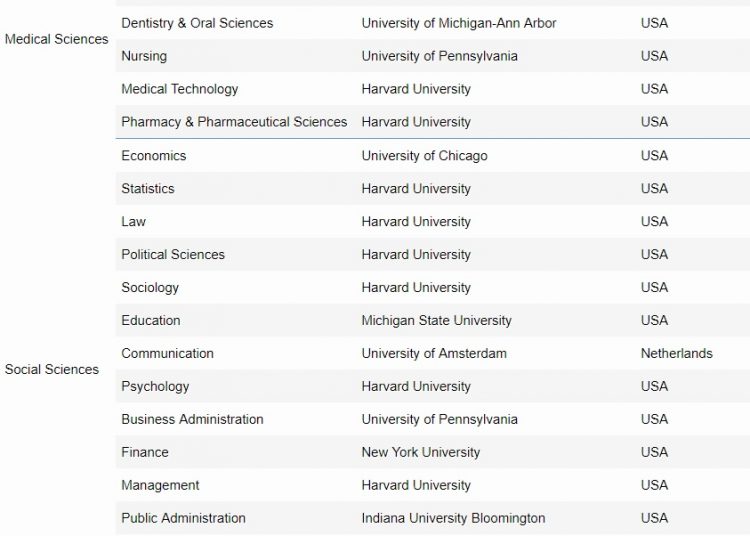The width and height of the screenshot is (750, 536).
Task: Open the Economics subject ranking
Action: click(154, 156)
